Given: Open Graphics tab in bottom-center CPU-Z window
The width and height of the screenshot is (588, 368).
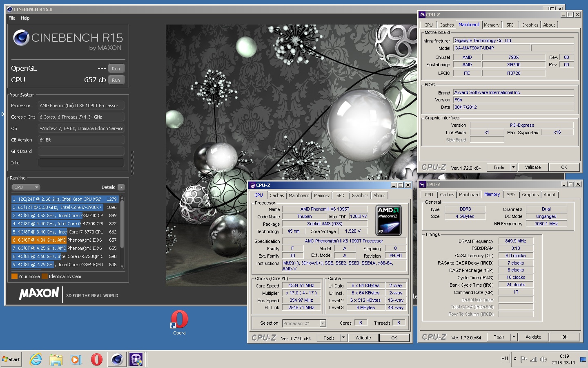Looking at the screenshot, I should pos(360,195).
